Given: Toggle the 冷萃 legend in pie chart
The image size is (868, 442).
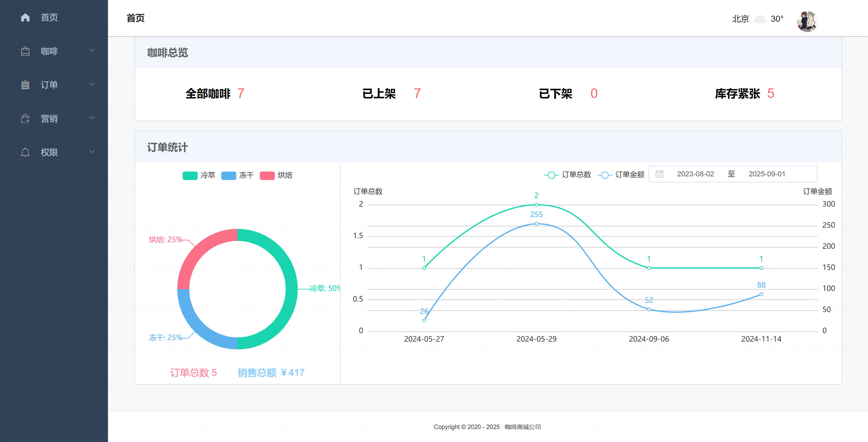Looking at the screenshot, I should point(199,175).
